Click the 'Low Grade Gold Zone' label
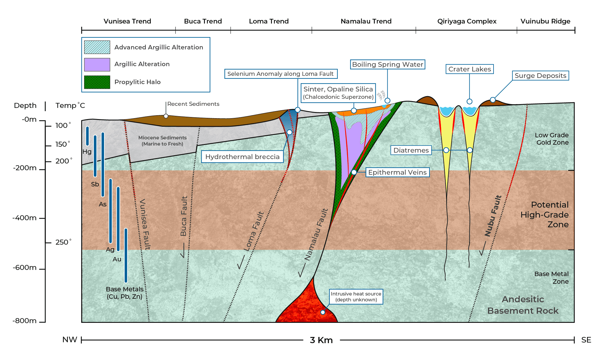This screenshot has width=607, height=364. [x=552, y=139]
